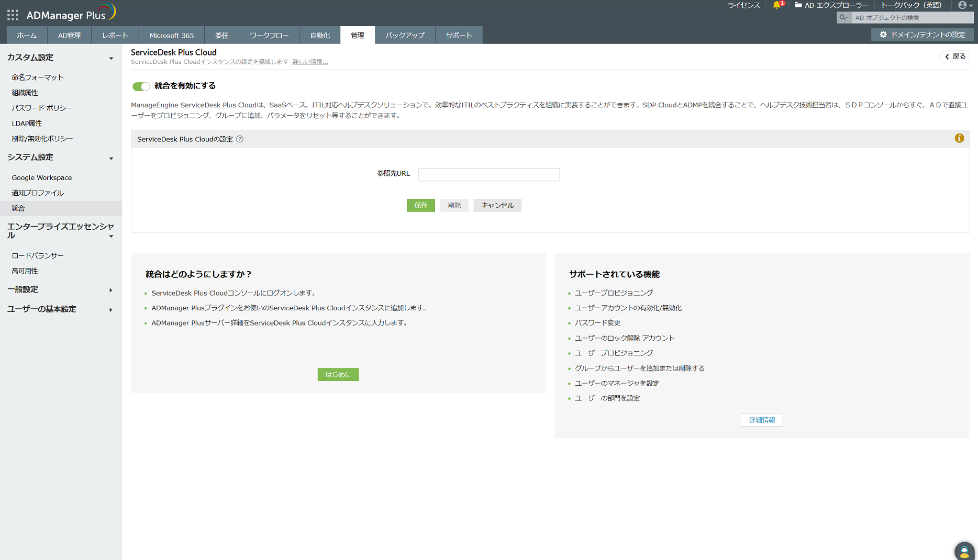The height and width of the screenshot is (560, 978).
Task: Click the '統合はどのようにしますか？' heading
Action: point(198,274)
